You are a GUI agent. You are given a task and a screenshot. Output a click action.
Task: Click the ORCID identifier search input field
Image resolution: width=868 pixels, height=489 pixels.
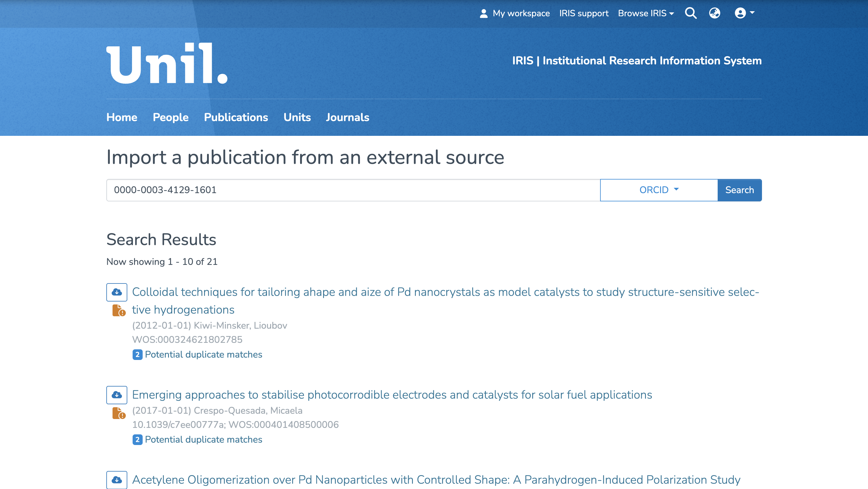point(353,190)
